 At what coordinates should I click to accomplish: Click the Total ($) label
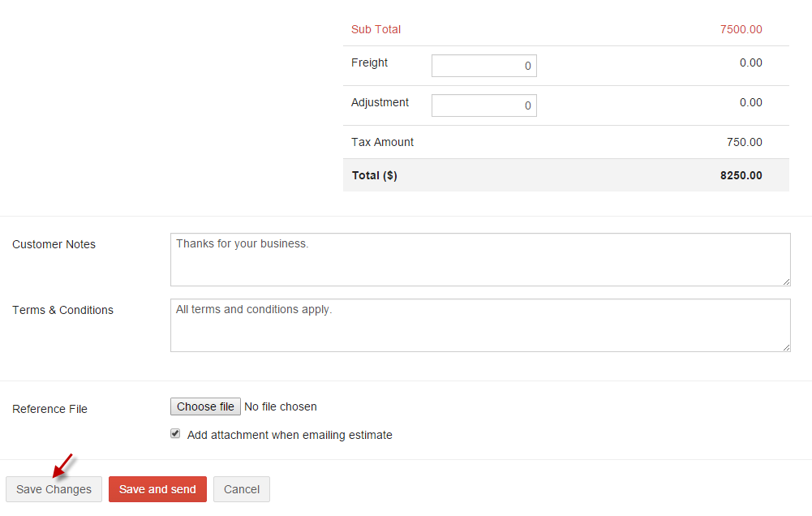(375, 175)
